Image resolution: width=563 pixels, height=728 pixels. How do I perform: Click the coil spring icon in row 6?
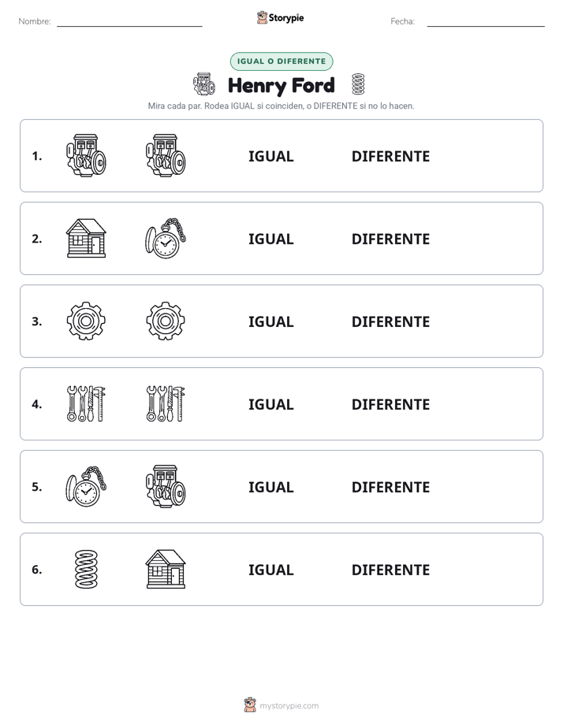[87, 569]
